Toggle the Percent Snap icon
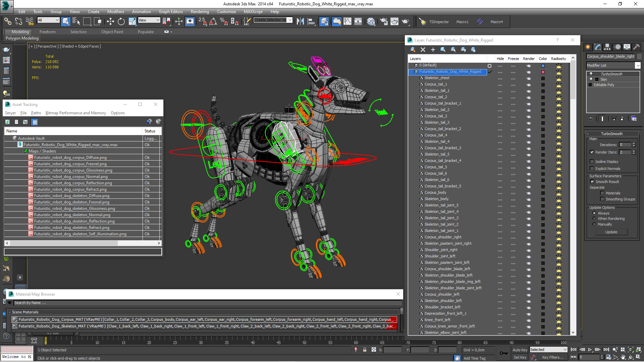Viewport: 644px width, 362px height. 224,21
